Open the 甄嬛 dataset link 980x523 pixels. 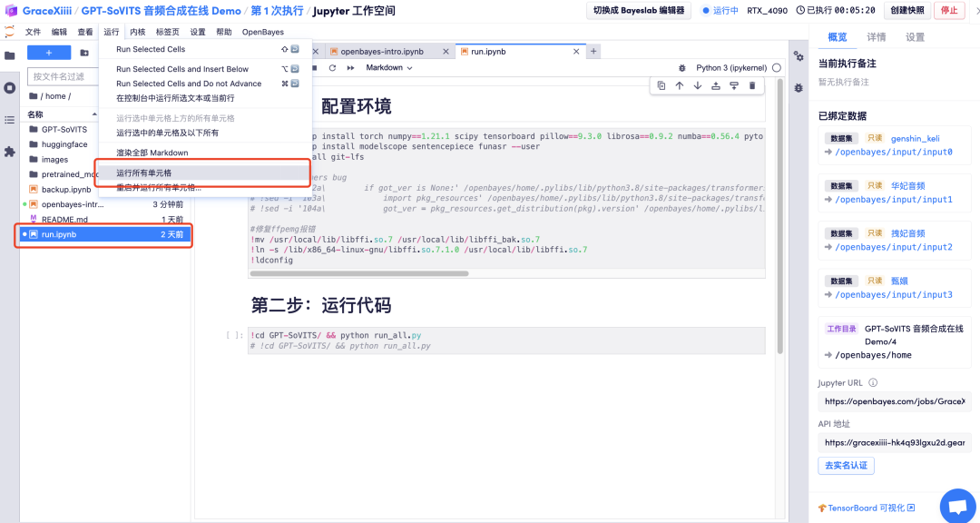point(899,281)
